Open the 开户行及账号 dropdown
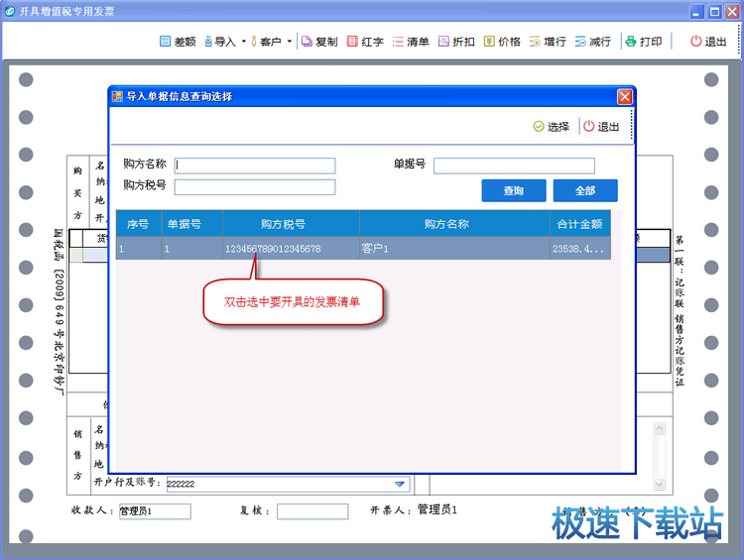744x560 pixels. tap(400, 484)
